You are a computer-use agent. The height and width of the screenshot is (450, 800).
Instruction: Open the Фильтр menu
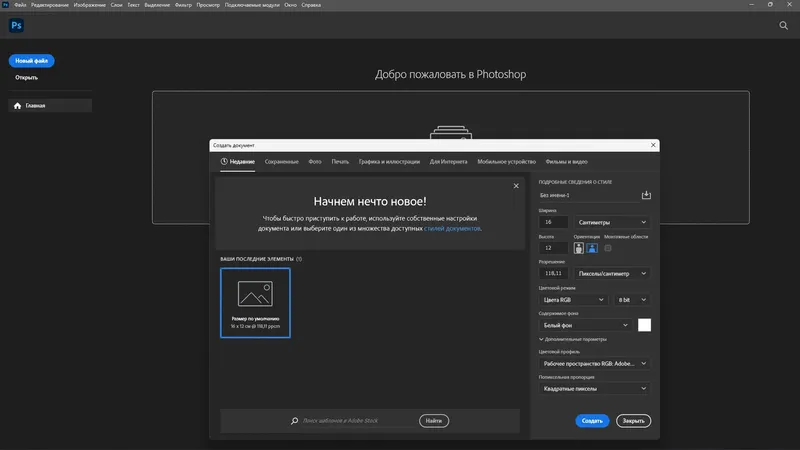[183, 5]
